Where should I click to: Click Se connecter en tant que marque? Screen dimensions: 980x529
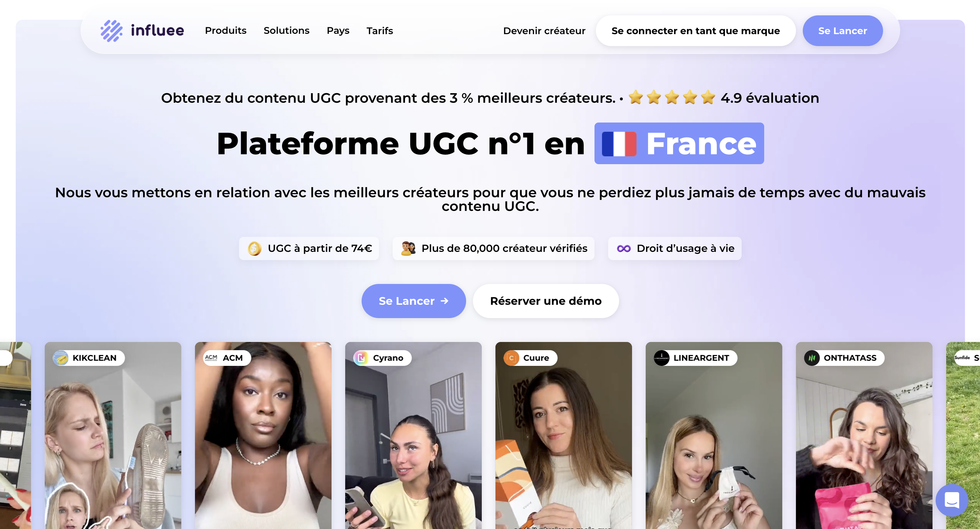tap(696, 31)
